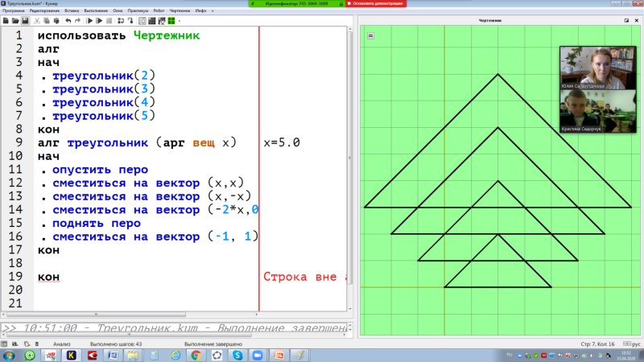644x362 pixels.
Task: Click green grid Чертежник toolbar icon
Action: point(171,21)
